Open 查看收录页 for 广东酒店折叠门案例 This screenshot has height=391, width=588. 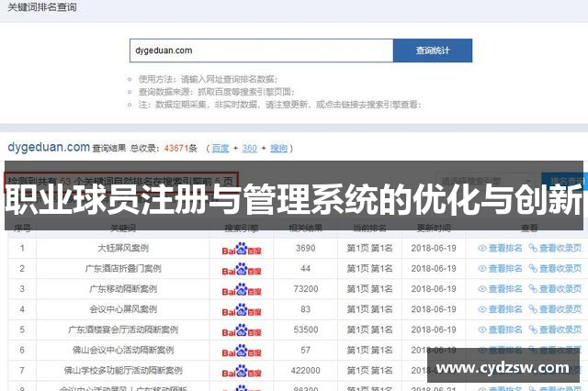555,269
